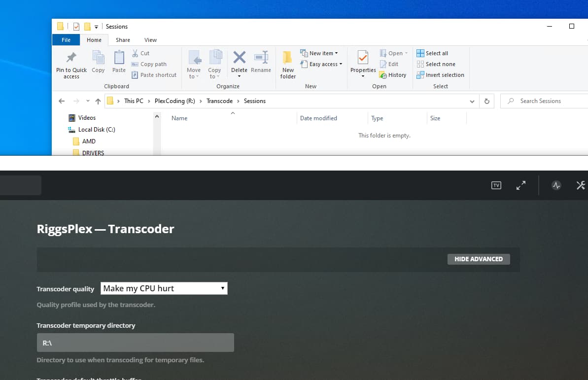Open Plex settings wrench icon

(581, 185)
